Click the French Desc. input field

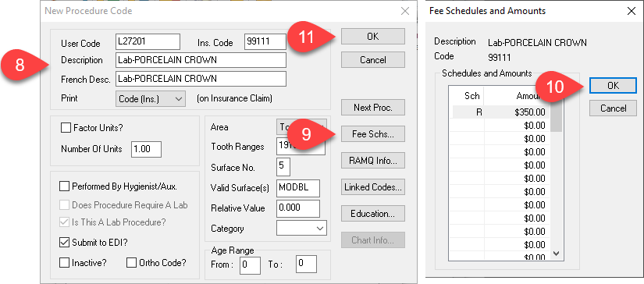(201, 79)
